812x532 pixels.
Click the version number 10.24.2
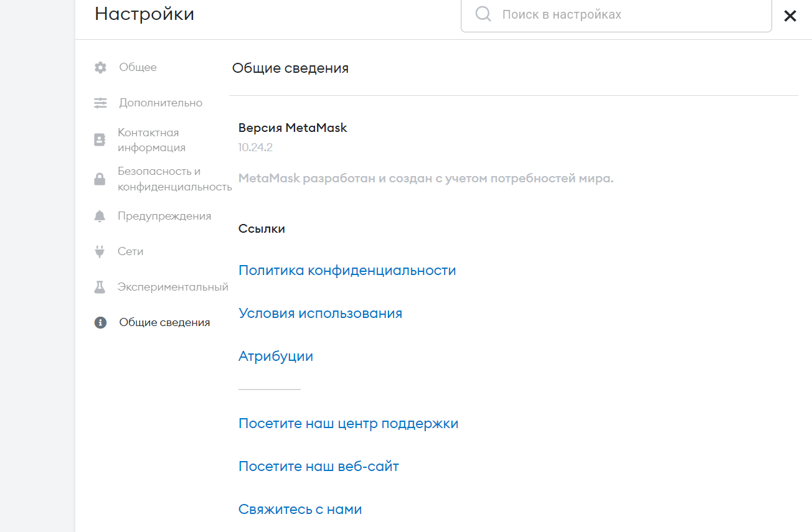click(x=255, y=147)
